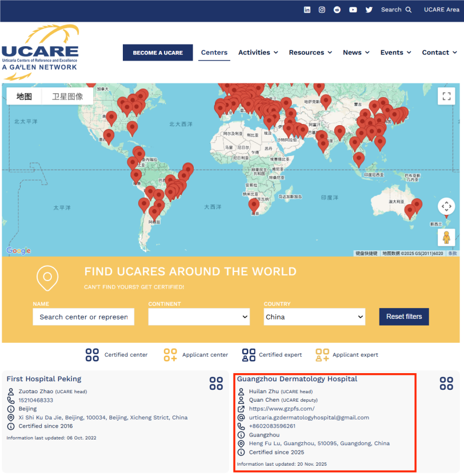Open the LinkedIn social icon
Viewport: 464px width, 476px height.
(307, 10)
